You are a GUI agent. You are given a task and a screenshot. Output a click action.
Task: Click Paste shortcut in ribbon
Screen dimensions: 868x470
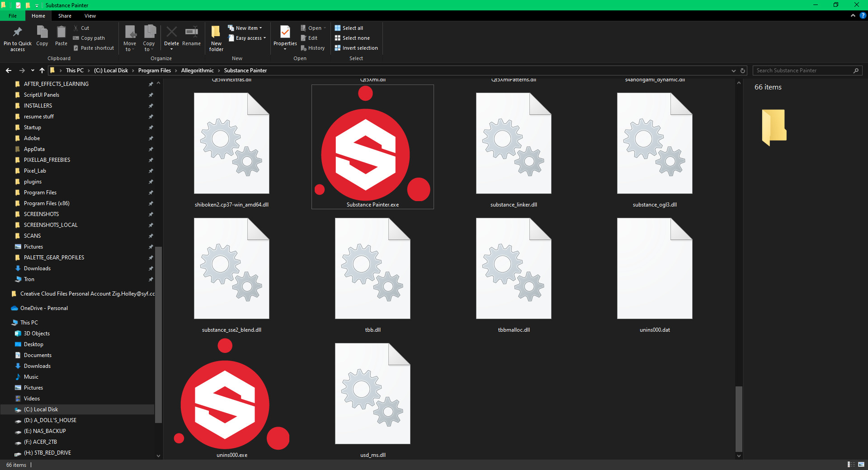click(x=94, y=48)
